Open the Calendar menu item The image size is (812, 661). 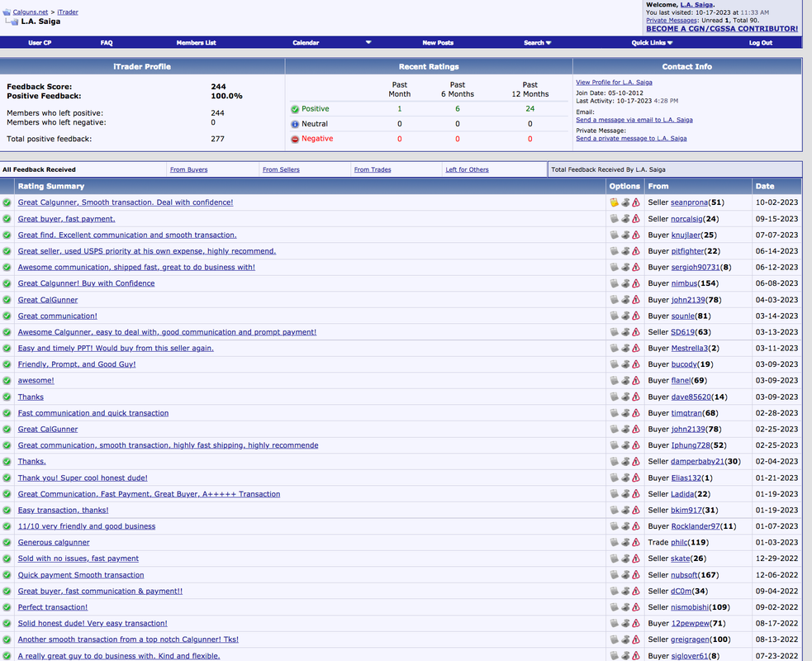point(306,42)
